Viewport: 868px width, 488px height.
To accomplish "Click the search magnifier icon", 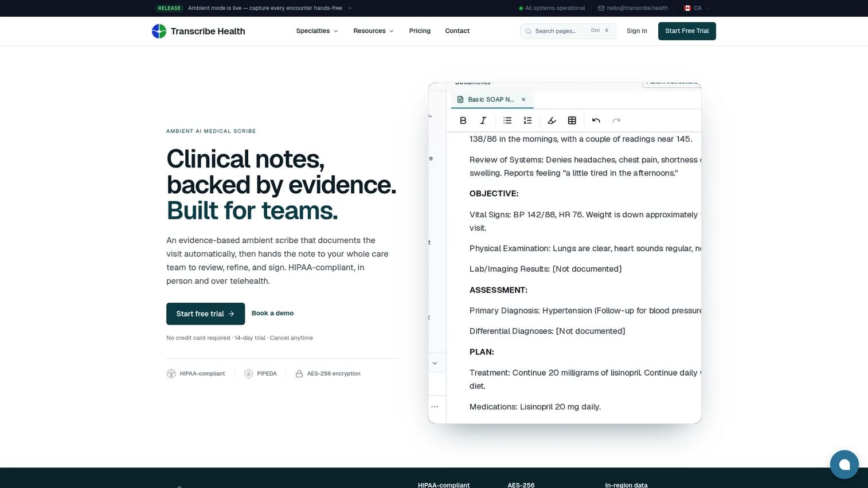I will [x=529, y=31].
